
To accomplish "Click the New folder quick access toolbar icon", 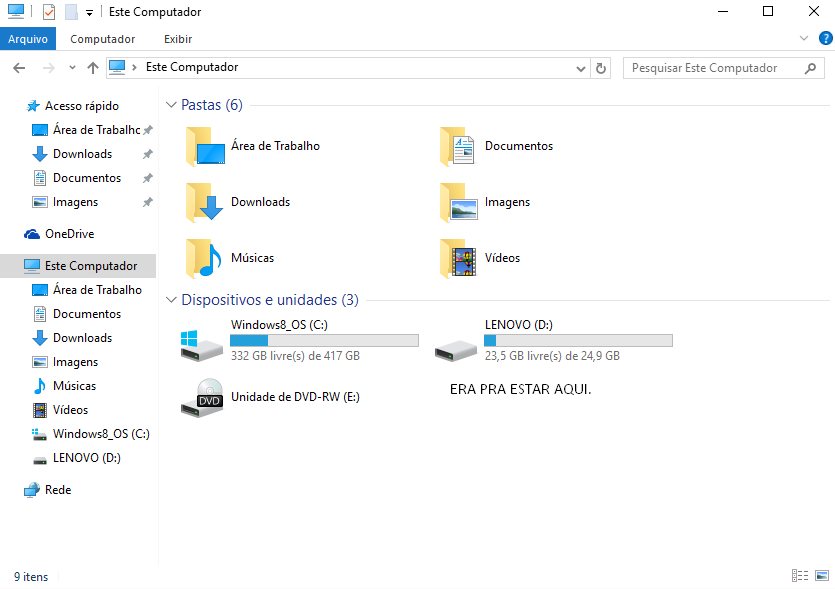I will (71, 11).
